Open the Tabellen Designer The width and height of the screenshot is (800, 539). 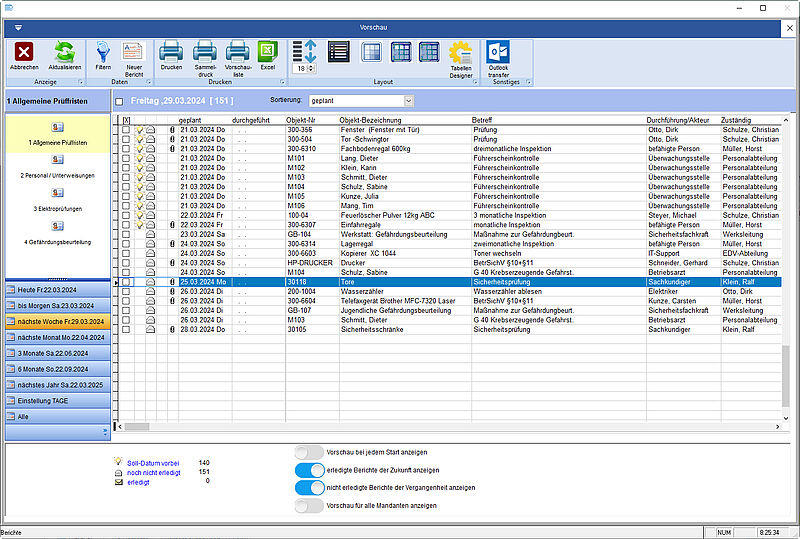460,55
